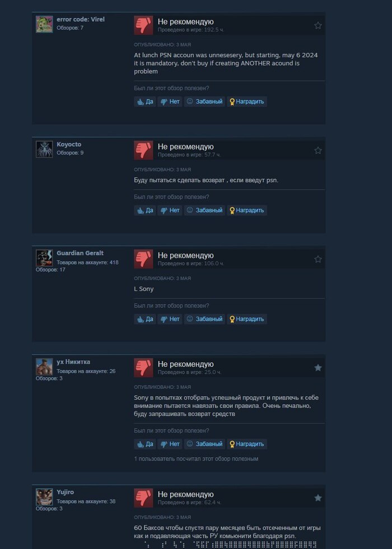The height and width of the screenshot is (549, 392).
Task: Open the error code: Virel avatar thumbnail
Action: tap(44, 24)
